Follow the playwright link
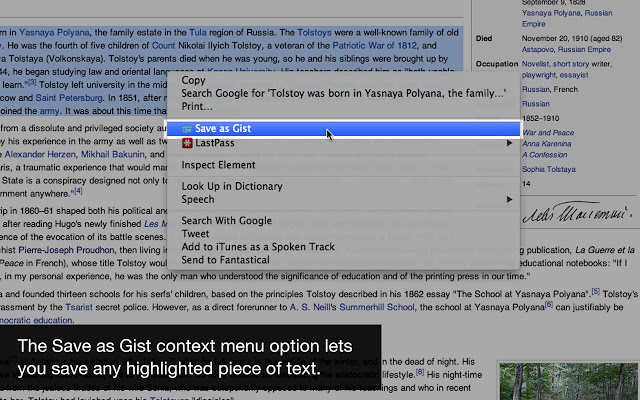The height and width of the screenshot is (400, 640). click(539, 75)
